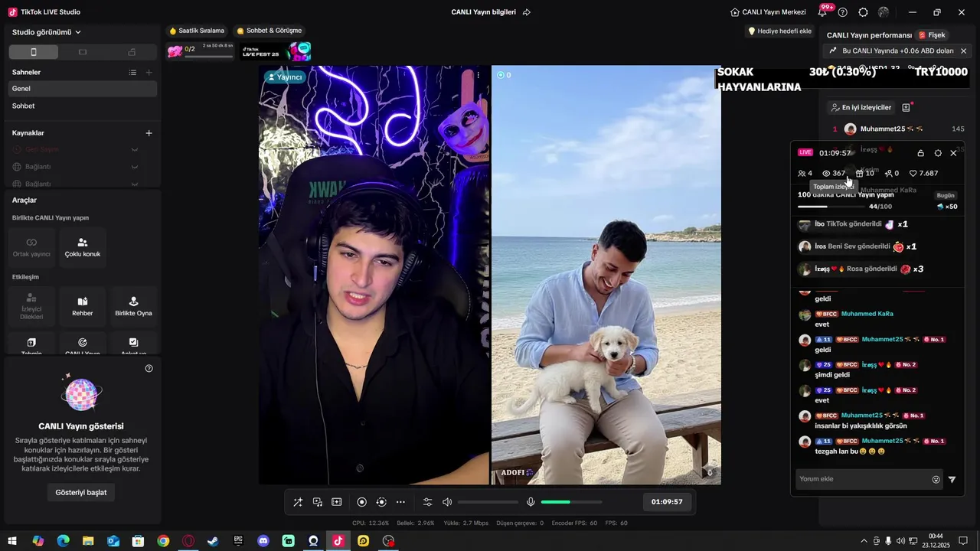Click the current viewers count 4
The width and height of the screenshot is (980, 551).
805,174
